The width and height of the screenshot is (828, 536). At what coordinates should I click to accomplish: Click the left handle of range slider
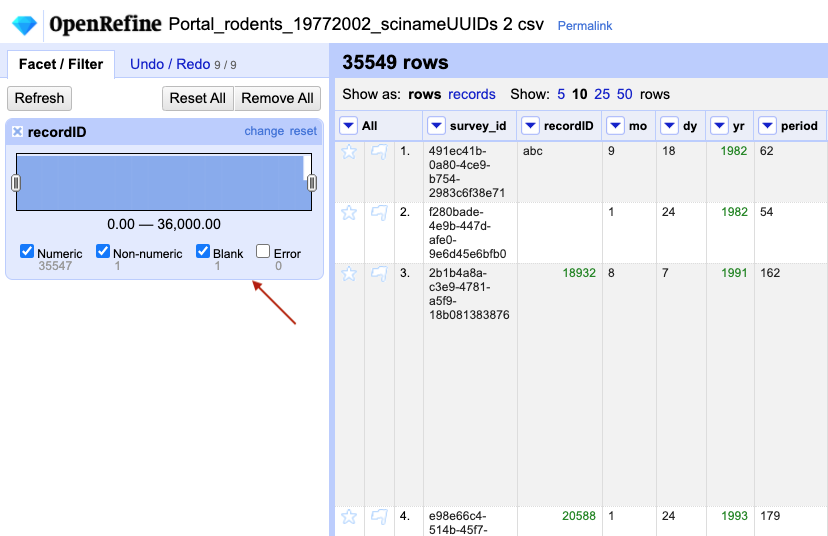coord(16,183)
